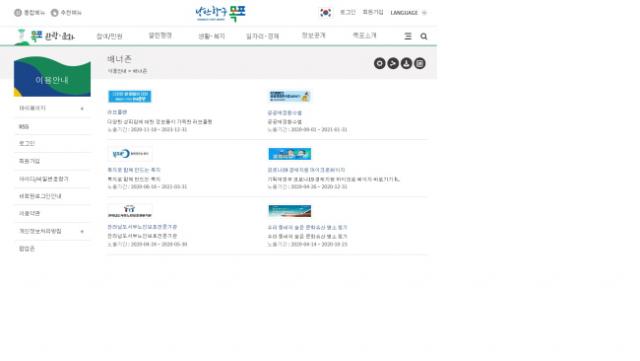Open the 전라남도서부노인보호전문기관 banner link

coord(142,227)
